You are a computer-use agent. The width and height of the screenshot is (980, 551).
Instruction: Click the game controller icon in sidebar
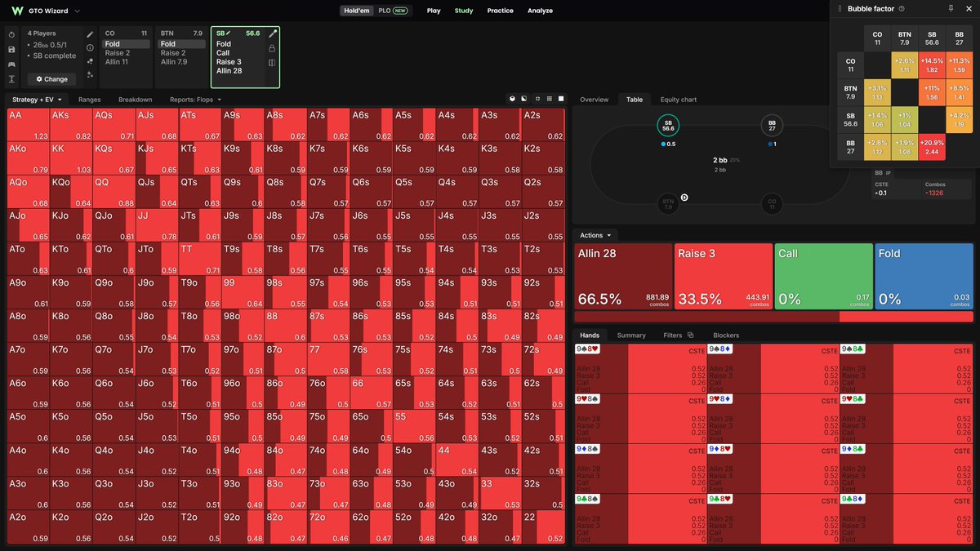(x=11, y=64)
